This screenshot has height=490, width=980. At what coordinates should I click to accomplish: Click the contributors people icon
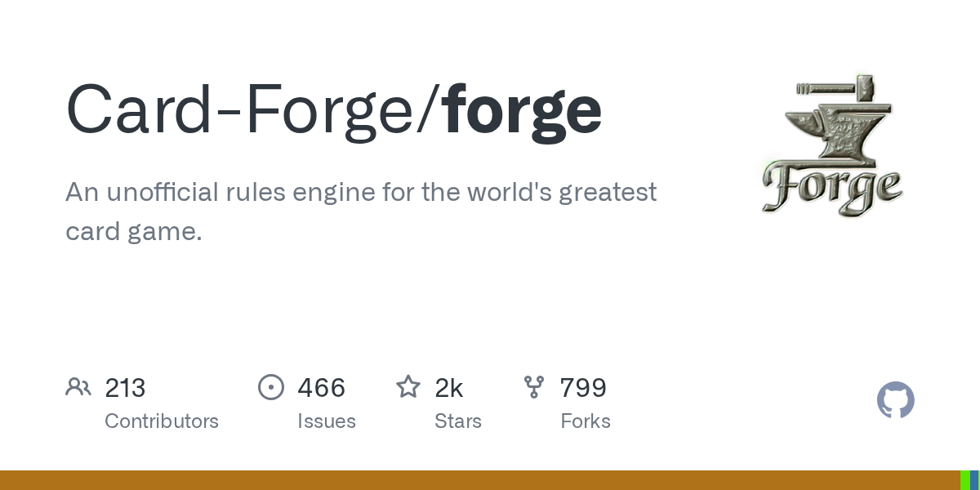click(78, 387)
